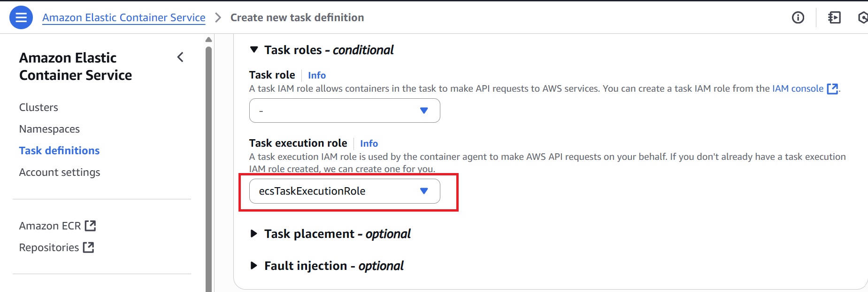Open Amazon ECR via its external link icon
Screen dimensions: 868x292
[x=91, y=225]
